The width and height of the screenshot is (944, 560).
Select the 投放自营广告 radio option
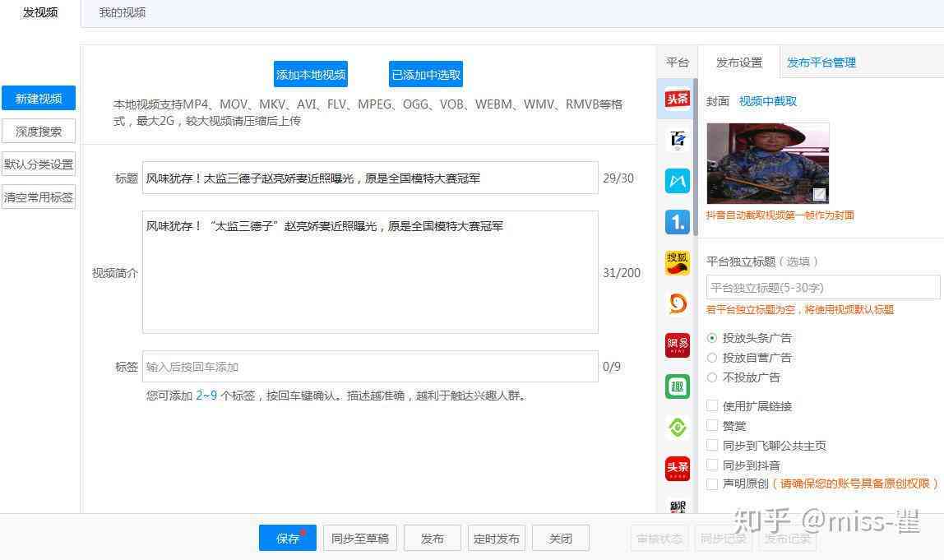point(712,358)
